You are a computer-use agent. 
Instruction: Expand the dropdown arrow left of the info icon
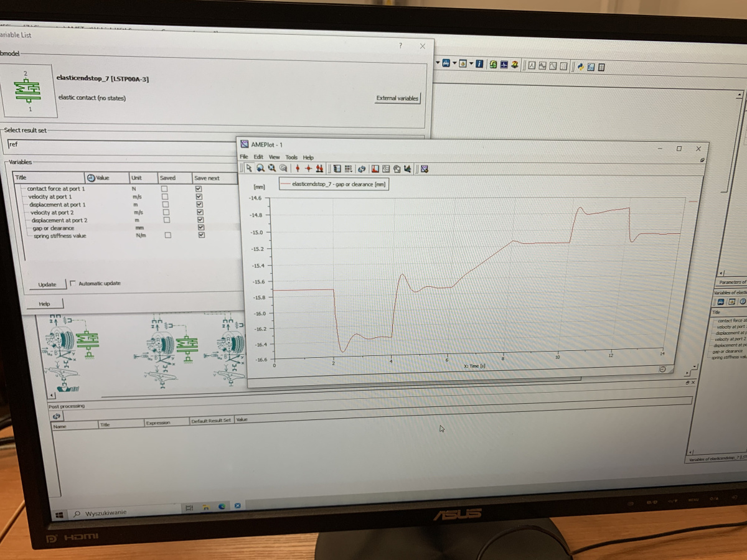(471, 63)
